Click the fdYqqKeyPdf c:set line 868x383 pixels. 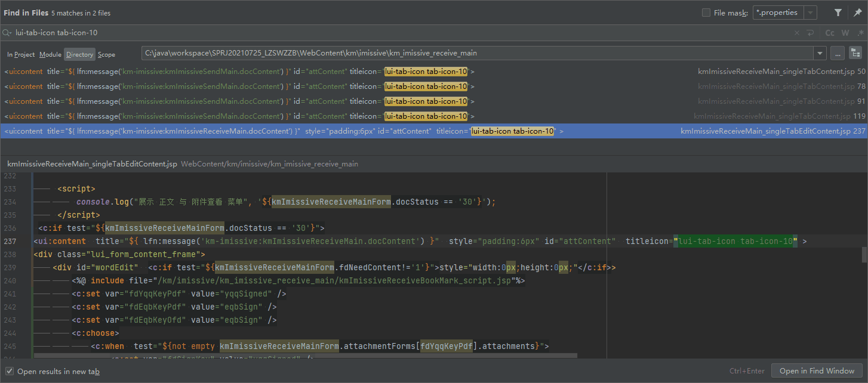click(x=179, y=294)
